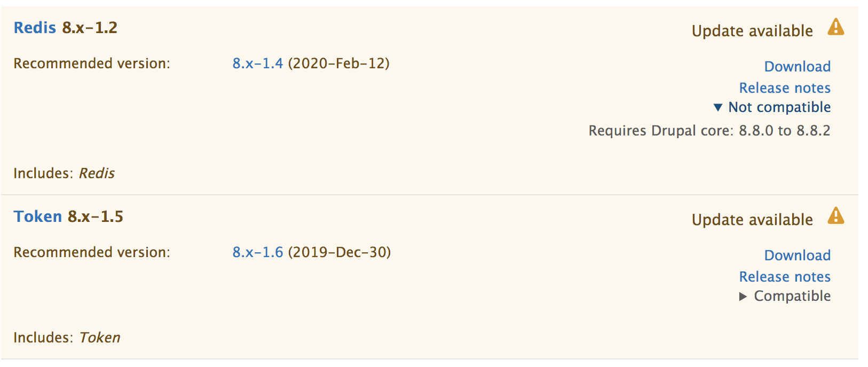View Release notes for Token

(785, 277)
